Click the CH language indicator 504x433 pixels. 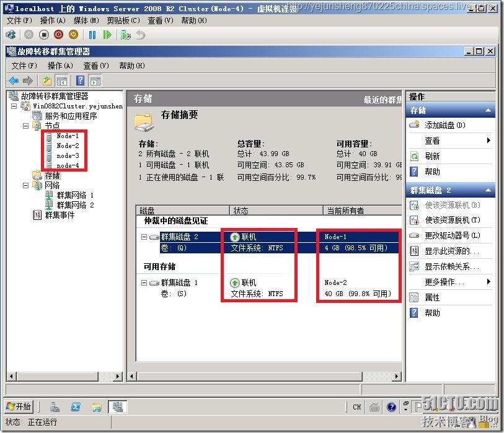(x=357, y=408)
